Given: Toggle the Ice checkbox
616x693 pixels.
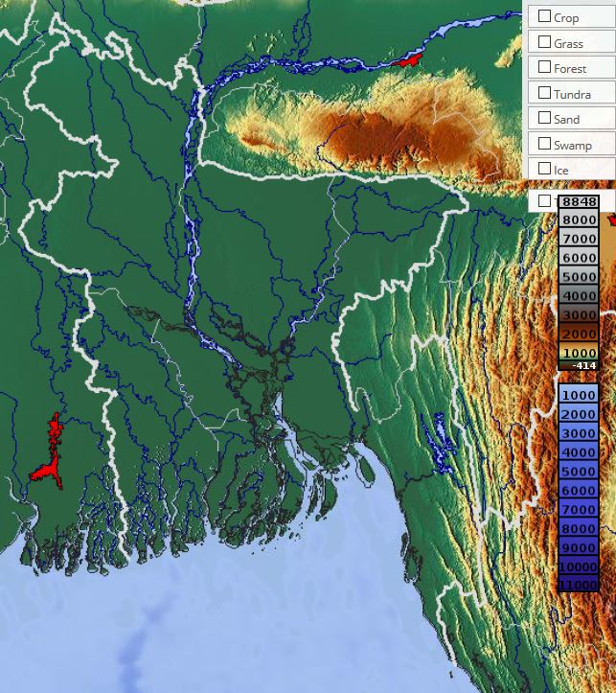Looking at the screenshot, I should pos(544,169).
